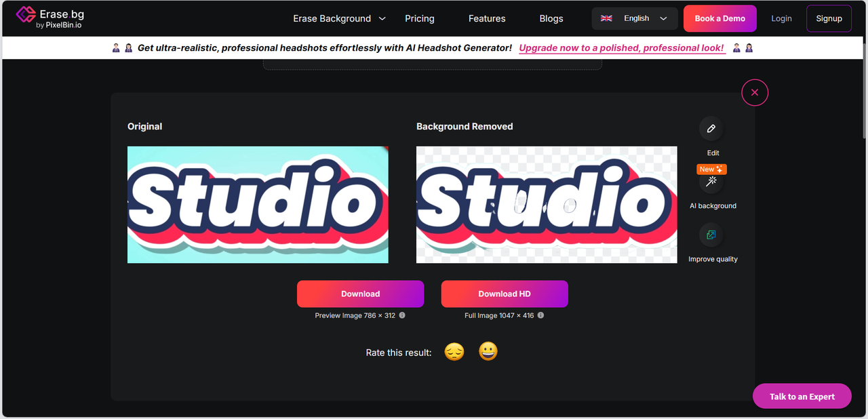Screen dimensions: 868x419
Task: Open the English language dropdown
Action: coord(635,18)
